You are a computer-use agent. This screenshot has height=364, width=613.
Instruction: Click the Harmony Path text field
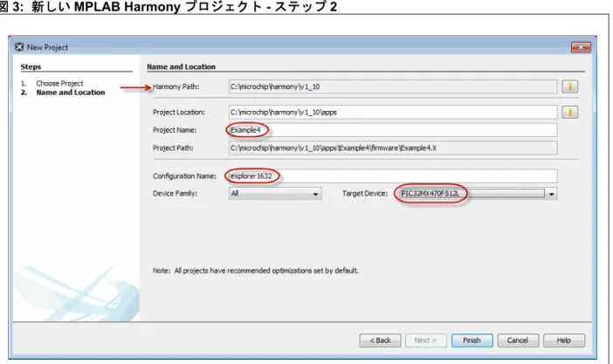coord(393,86)
